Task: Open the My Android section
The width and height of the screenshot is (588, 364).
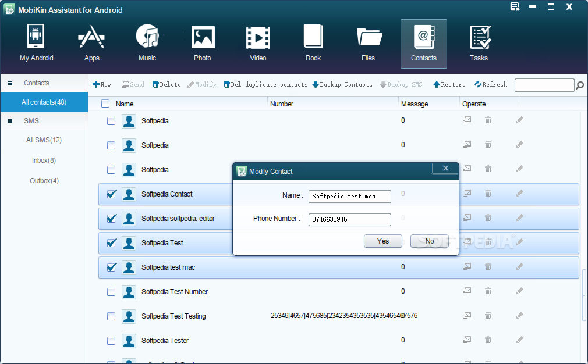Action: tap(36, 44)
